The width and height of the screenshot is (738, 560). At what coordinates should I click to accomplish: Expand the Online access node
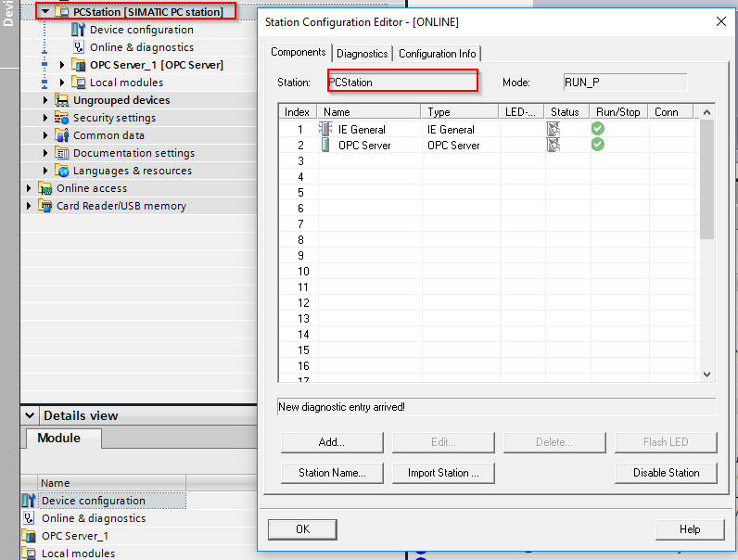[29, 188]
